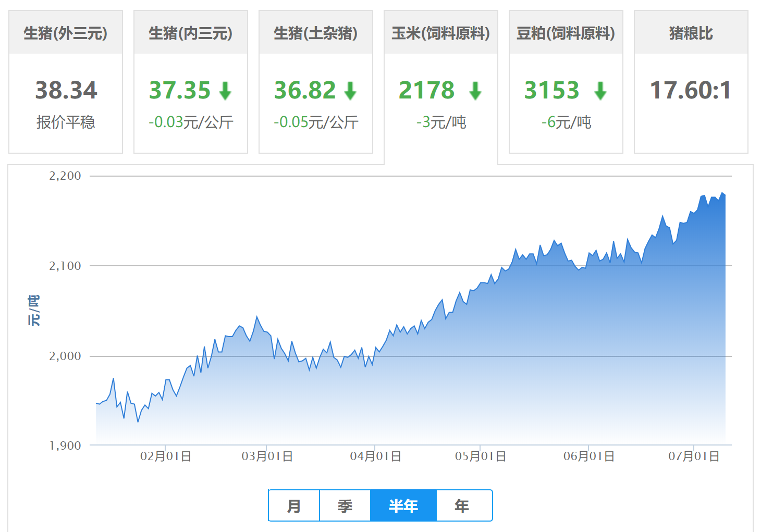Viewport: 761px width, 532px height.
Task: Click the green down arrow beside 3153
Action: pos(600,91)
